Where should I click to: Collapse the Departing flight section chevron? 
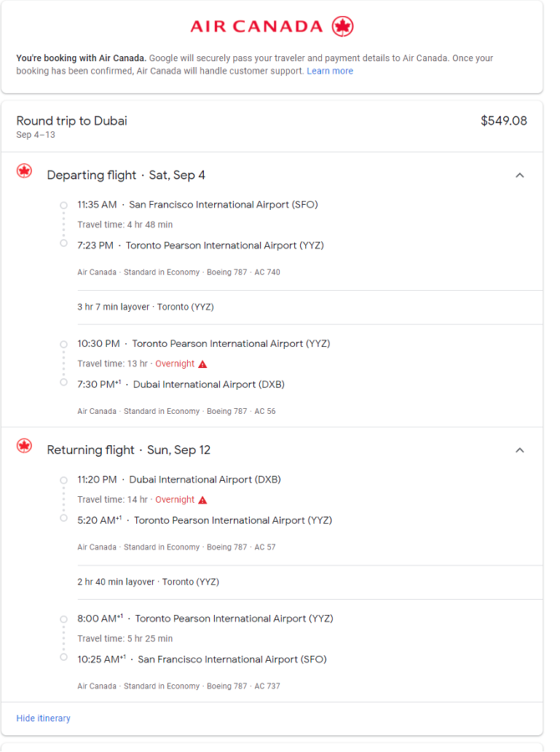click(x=520, y=176)
